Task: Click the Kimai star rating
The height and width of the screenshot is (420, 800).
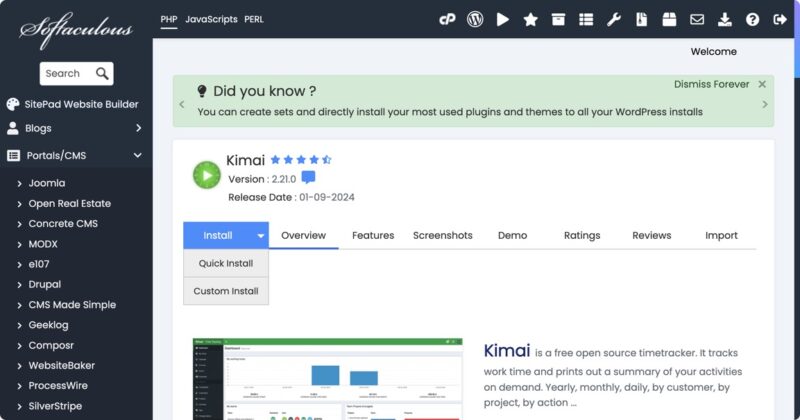Action: 301,160
